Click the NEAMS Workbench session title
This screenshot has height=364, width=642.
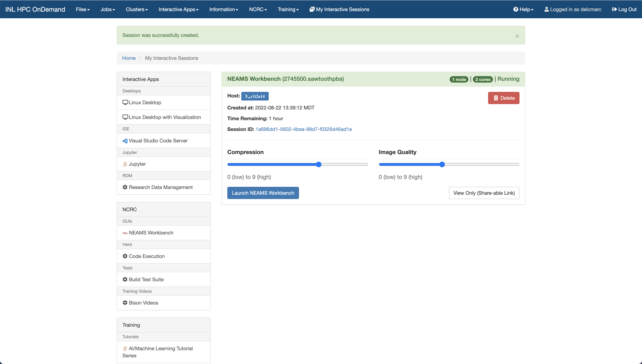coord(286,79)
